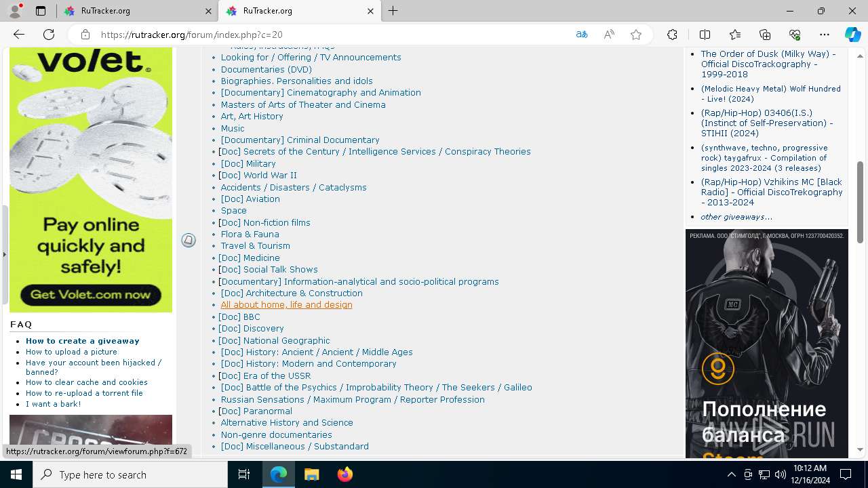Open the [Doc] Military forum
This screenshot has width=868, height=488.
248,163
